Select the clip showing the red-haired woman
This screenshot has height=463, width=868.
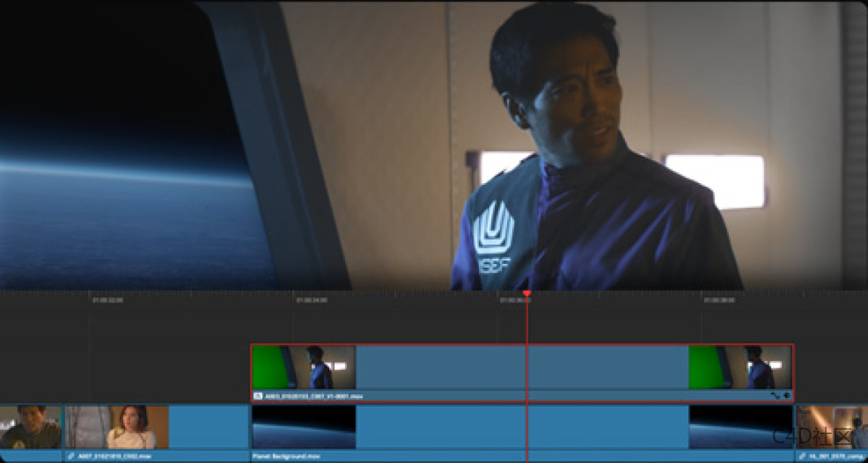156,433
